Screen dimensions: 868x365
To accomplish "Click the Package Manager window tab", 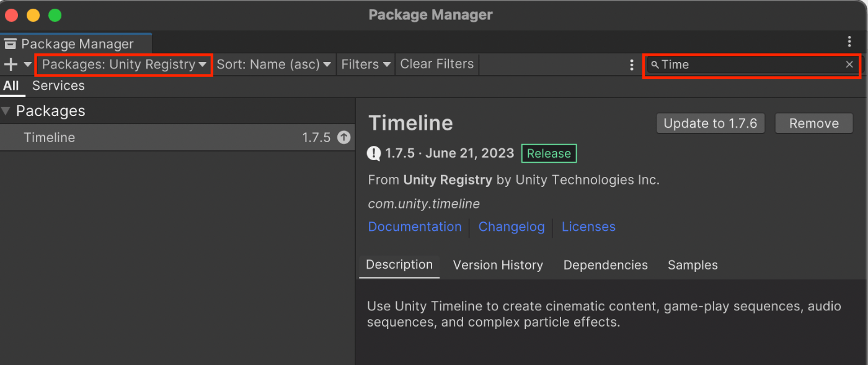I will coord(76,43).
